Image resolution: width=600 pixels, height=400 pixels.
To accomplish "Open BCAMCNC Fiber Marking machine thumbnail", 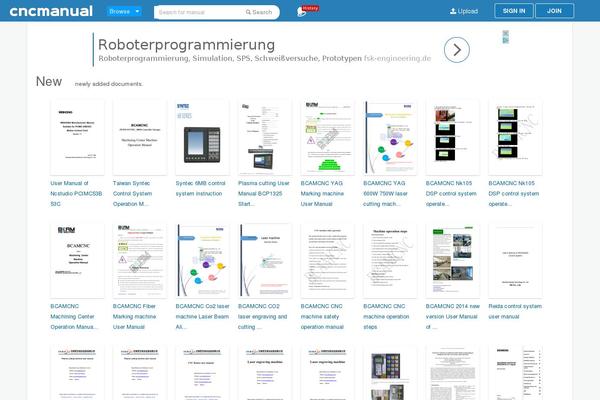I will click(x=140, y=261).
